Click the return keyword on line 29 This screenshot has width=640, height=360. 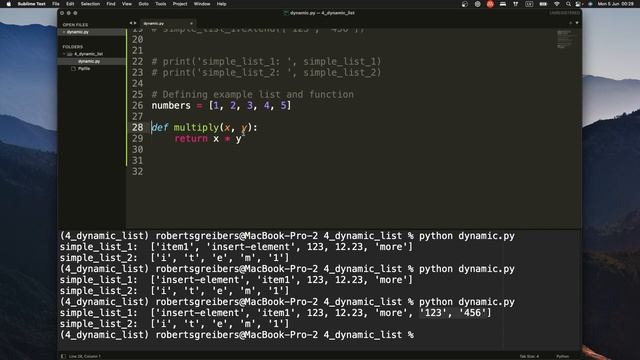coord(191,138)
